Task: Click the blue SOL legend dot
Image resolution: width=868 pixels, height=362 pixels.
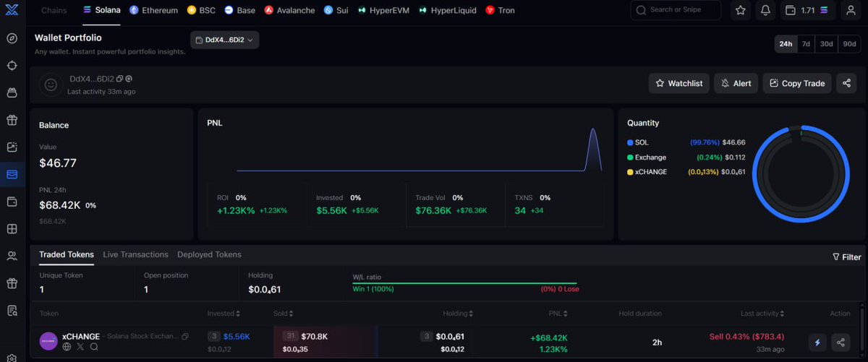Action: (x=630, y=142)
